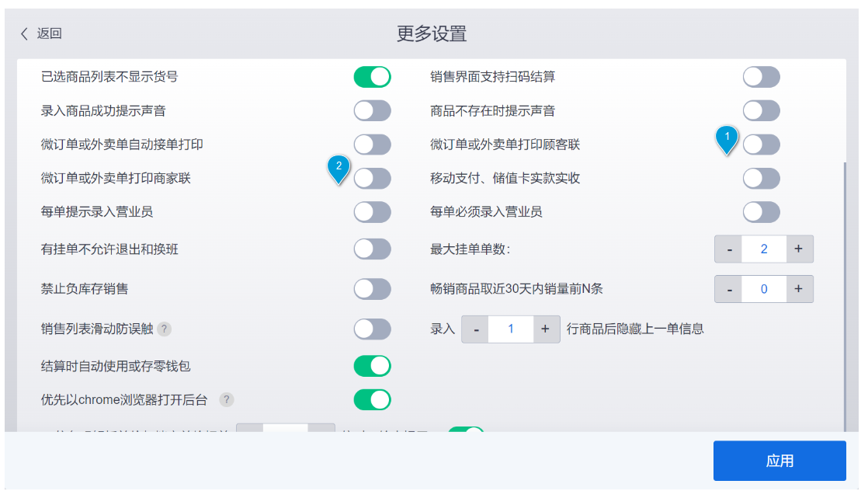
Task: Increase 畅销商品取近30天内销量前N条 value
Action: (x=799, y=289)
